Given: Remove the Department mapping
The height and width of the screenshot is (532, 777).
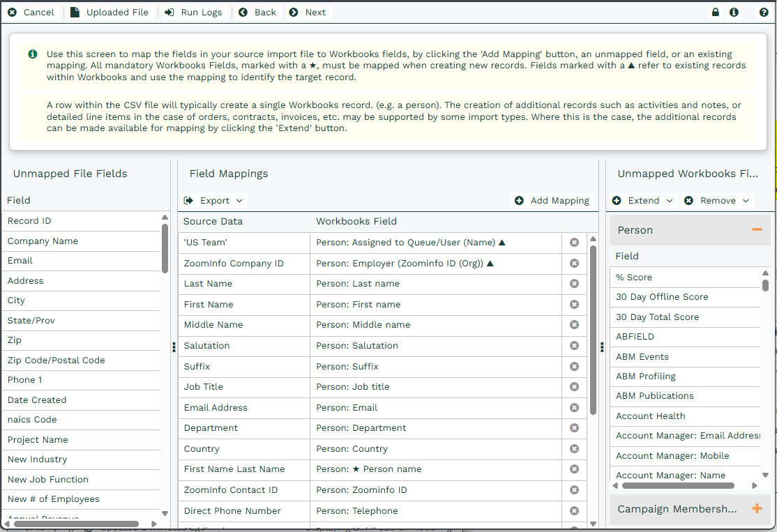Looking at the screenshot, I should [x=574, y=428].
